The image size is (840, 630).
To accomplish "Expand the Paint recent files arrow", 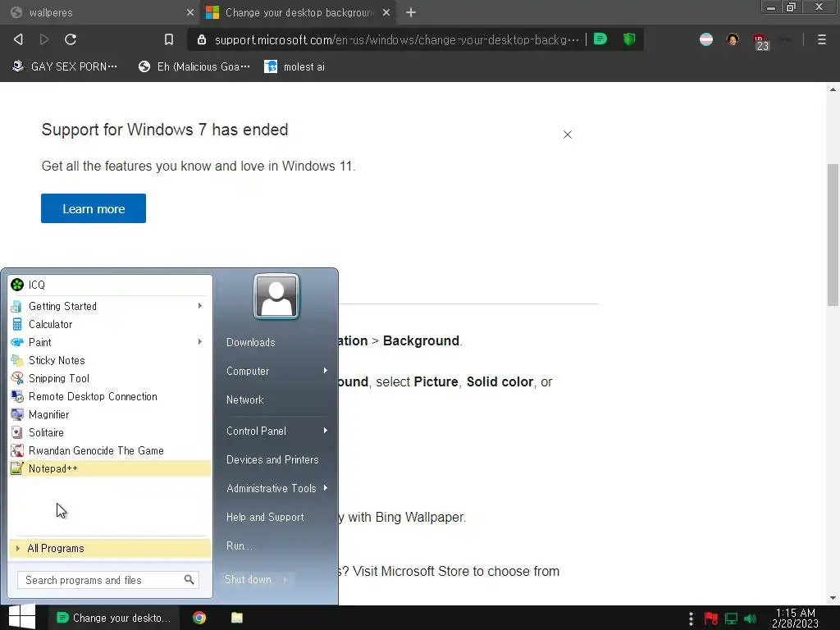I will (x=200, y=342).
